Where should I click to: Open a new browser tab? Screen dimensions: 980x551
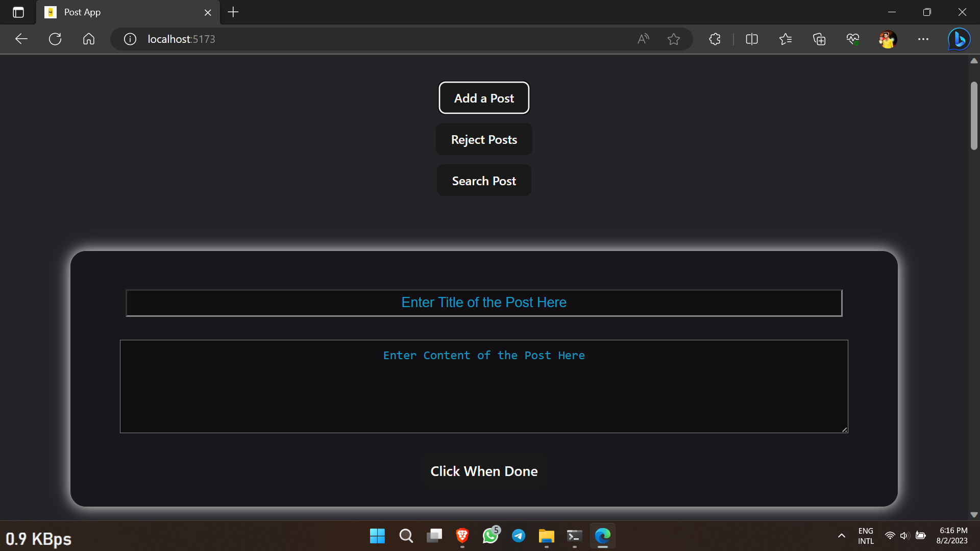[x=233, y=12]
